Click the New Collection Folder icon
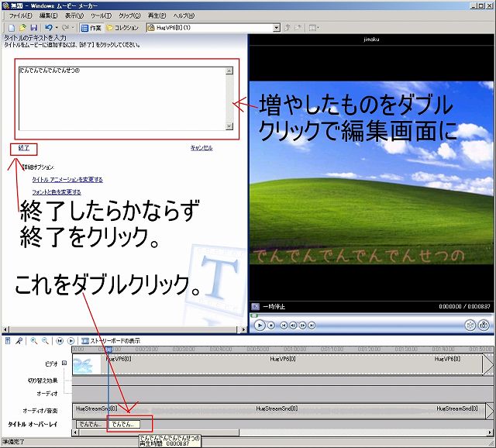The width and height of the screenshot is (496, 448). [x=298, y=28]
